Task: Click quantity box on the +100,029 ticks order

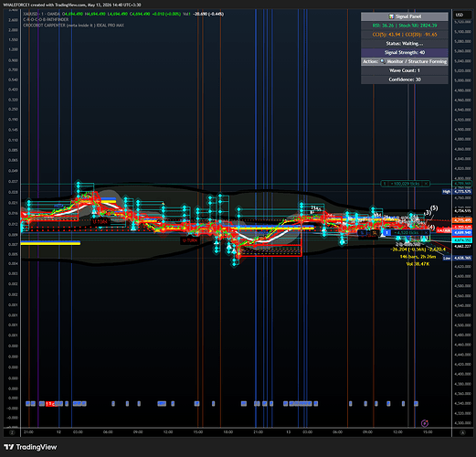Action: [x=385, y=184]
